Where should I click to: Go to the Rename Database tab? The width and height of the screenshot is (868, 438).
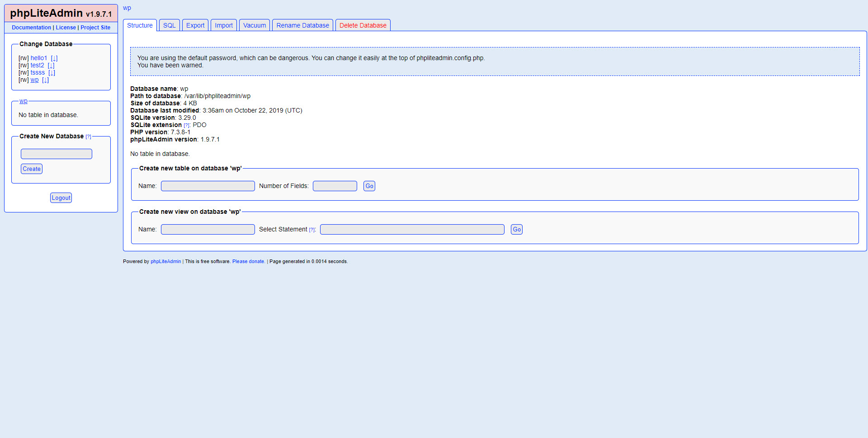pyautogui.click(x=302, y=25)
